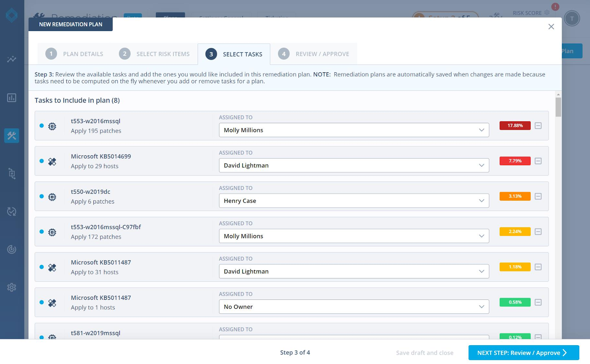Open assignee dropdown for t553-w2016mssql-C97fbf

354,236
